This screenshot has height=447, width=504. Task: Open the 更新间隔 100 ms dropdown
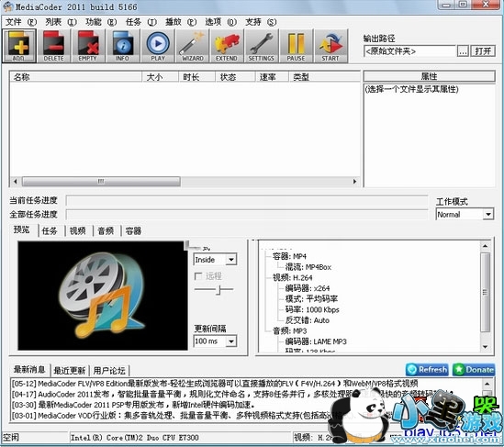tap(215, 341)
